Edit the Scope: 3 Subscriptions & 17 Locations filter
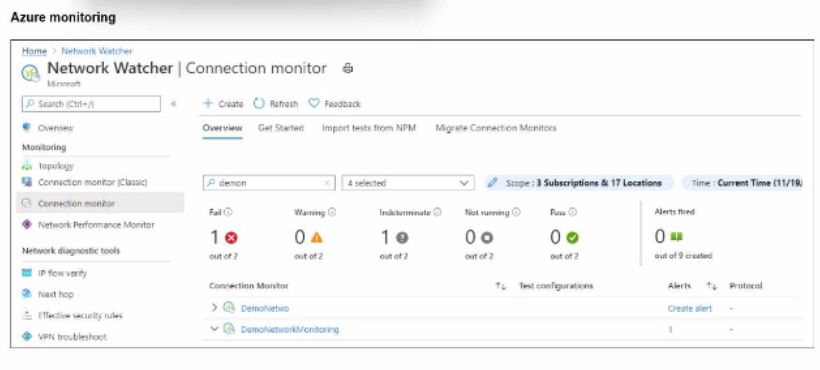 click(579, 183)
